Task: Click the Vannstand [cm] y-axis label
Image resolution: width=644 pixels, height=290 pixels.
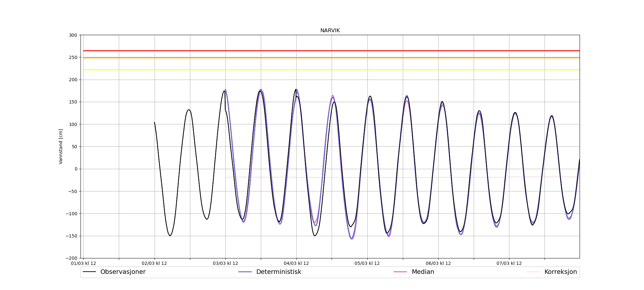Action: coord(61,147)
